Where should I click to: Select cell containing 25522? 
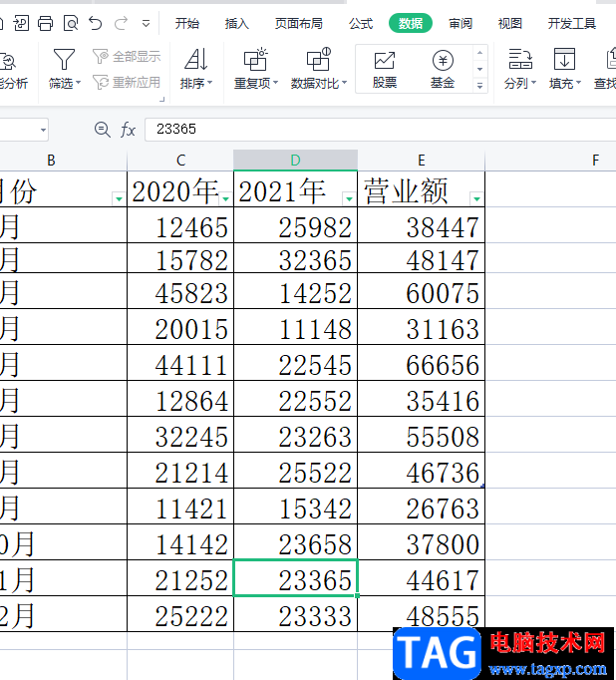pos(295,471)
